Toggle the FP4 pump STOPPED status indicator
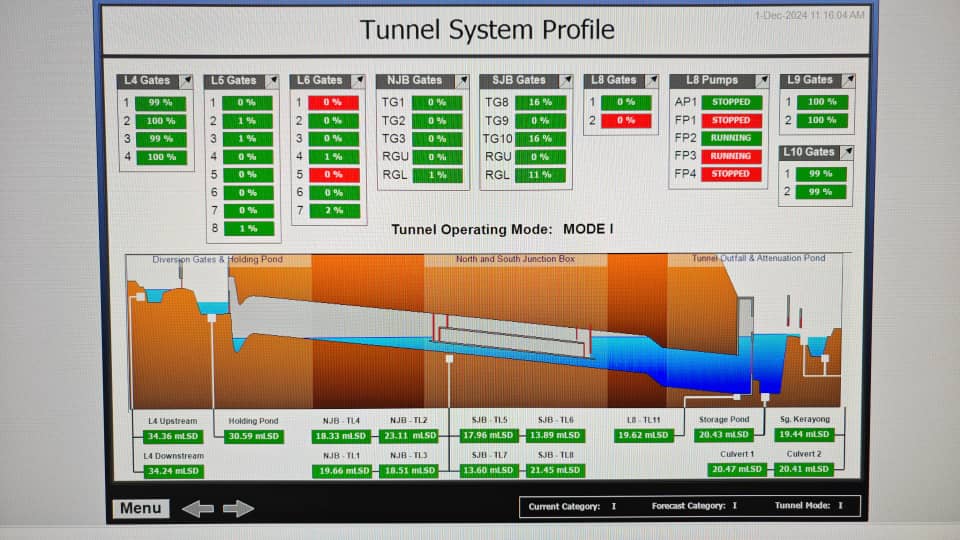The width and height of the screenshot is (960, 540). pos(731,174)
